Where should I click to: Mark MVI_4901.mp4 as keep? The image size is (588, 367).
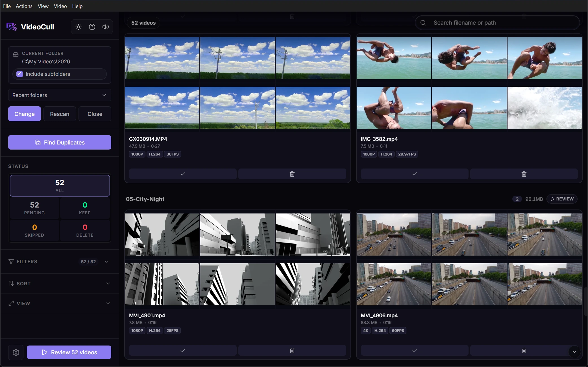click(183, 350)
